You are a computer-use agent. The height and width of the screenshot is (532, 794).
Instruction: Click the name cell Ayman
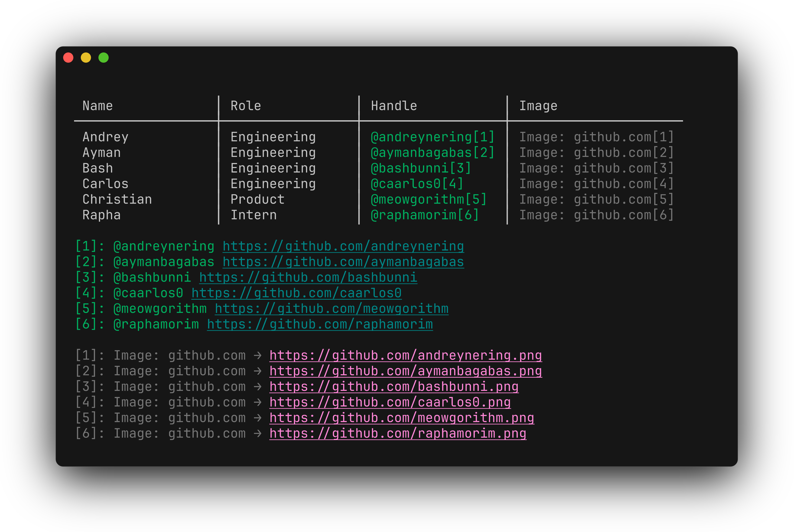tap(102, 153)
